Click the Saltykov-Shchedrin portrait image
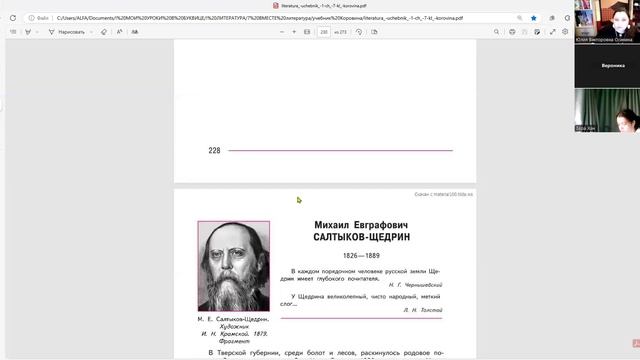Viewport: 640px width, 360px height. (233, 266)
